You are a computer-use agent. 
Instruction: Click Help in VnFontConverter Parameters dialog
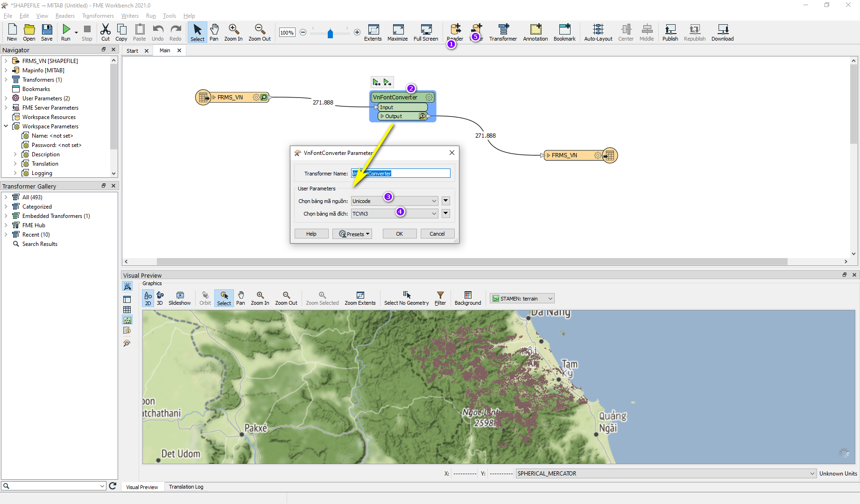coord(311,234)
